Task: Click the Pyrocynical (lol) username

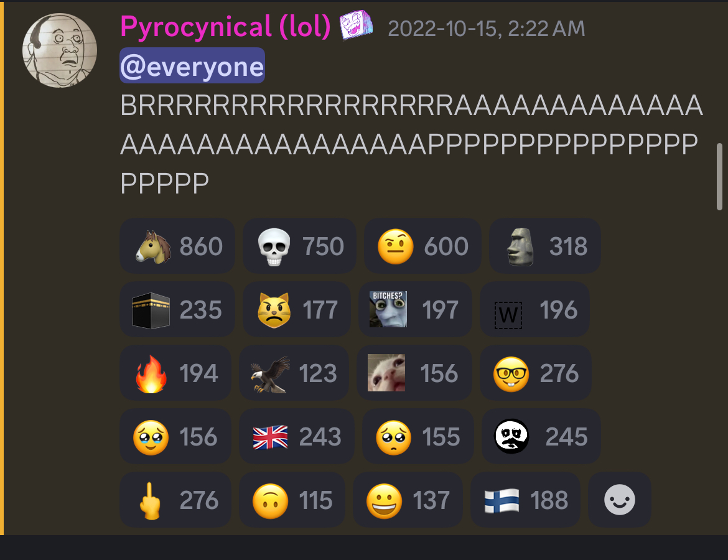Action: [225, 27]
